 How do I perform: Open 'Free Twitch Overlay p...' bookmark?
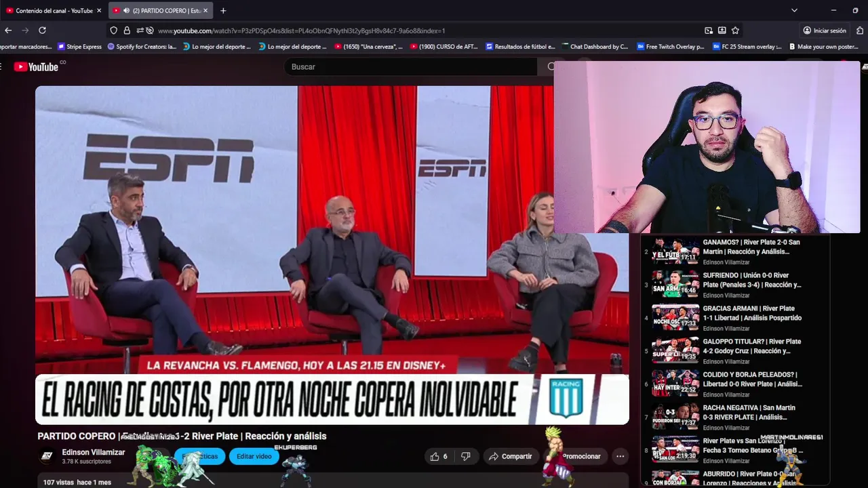(x=671, y=47)
